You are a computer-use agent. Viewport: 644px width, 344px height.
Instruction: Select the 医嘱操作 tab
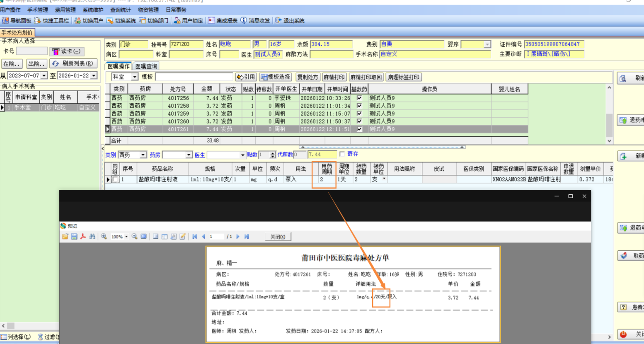(119, 66)
